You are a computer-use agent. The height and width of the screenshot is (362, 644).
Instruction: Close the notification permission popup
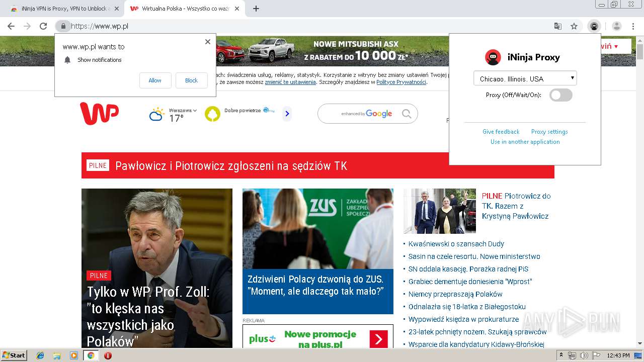[x=208, y=42]
